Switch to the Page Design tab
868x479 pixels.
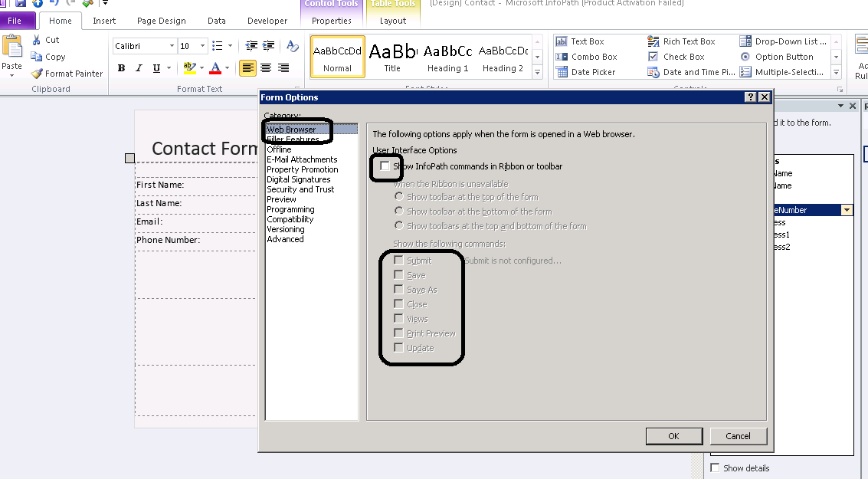click(162, 21)
